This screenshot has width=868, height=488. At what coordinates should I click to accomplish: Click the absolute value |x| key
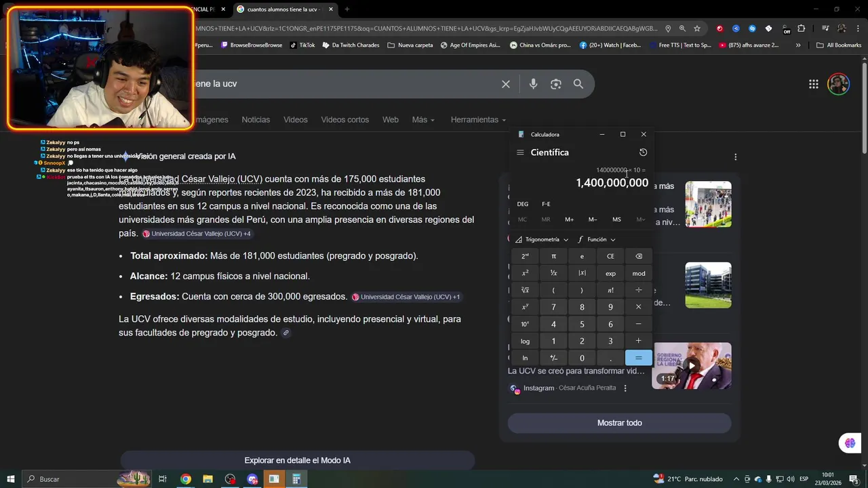(x=582, y=273)
